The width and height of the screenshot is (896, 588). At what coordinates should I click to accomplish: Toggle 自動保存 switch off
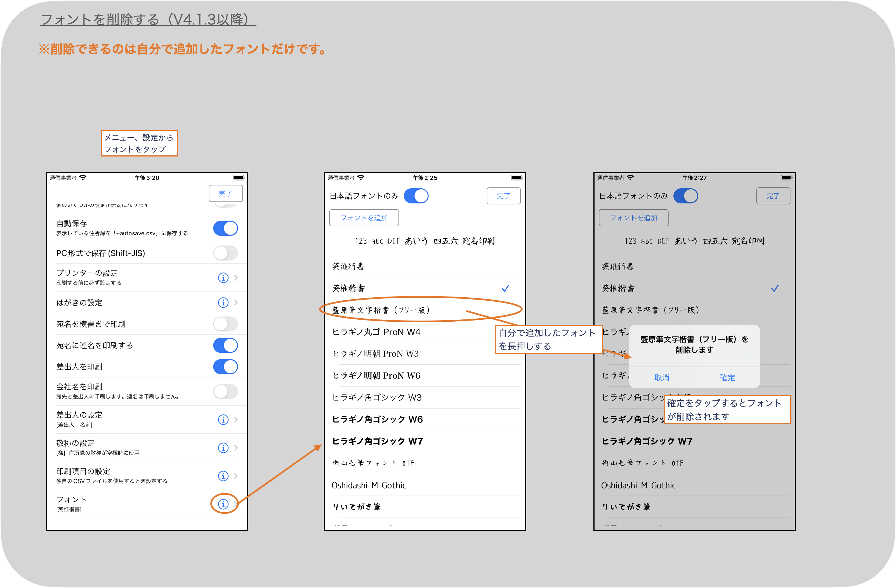tap(225, 228)
